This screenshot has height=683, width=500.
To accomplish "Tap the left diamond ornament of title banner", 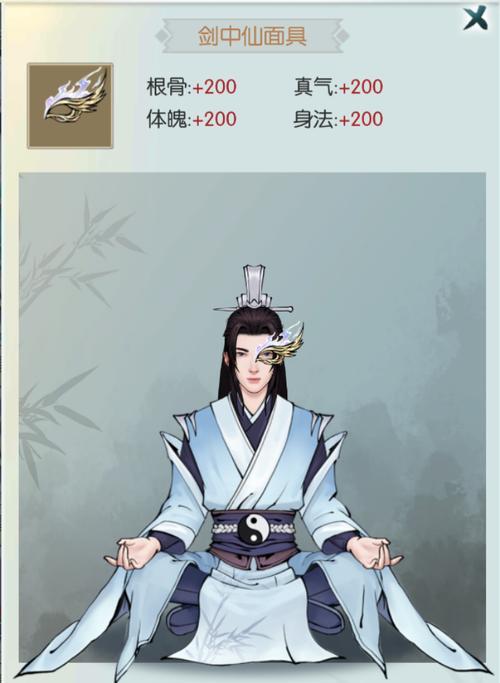I will [162, 36].
